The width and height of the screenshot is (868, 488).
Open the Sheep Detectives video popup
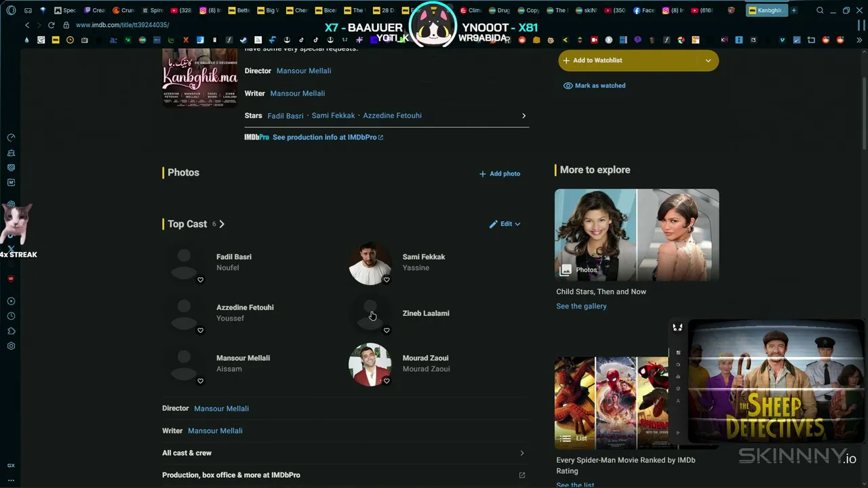(775, 382)
